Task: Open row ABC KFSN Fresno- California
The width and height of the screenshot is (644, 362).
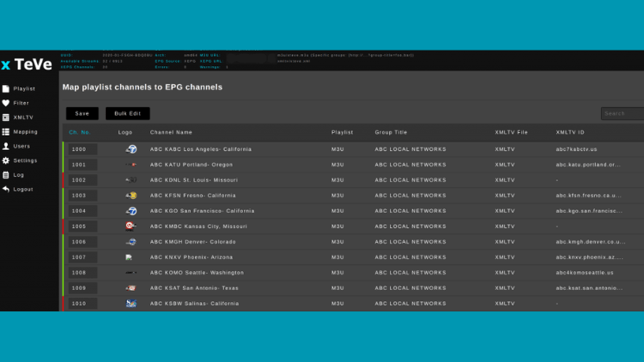Action: click(353, 196)
